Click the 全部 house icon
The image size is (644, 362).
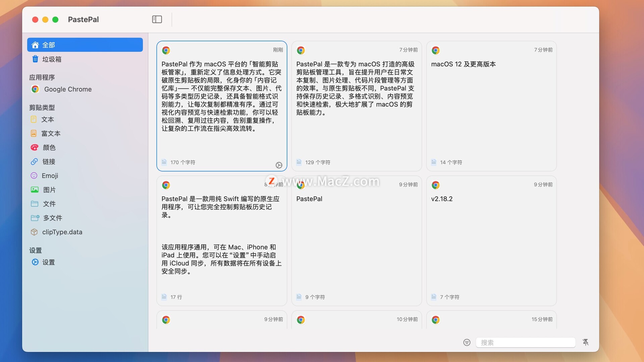[x=35, y=45]
